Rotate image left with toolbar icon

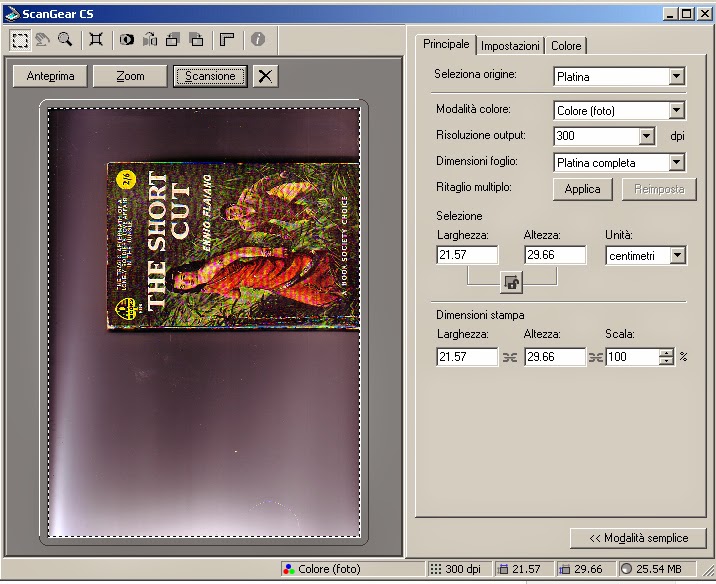pos(173,40)
